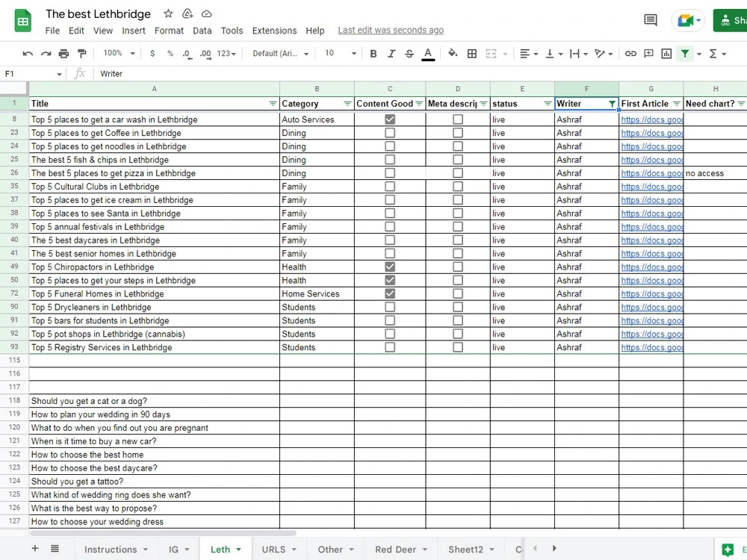Screen dimensions: 747x560
Task: Toggle Italic formatting
Action: click(x=391, y=54)
